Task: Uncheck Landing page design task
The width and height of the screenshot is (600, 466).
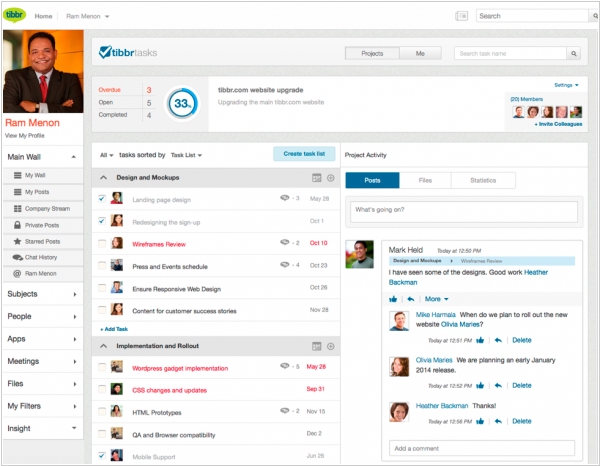Action: 102,198
